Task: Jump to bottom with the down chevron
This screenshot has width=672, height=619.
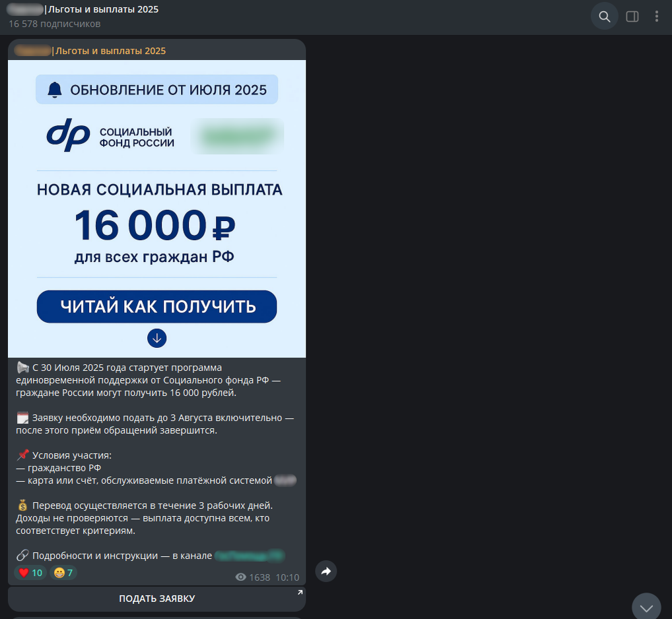Action: 646,607
